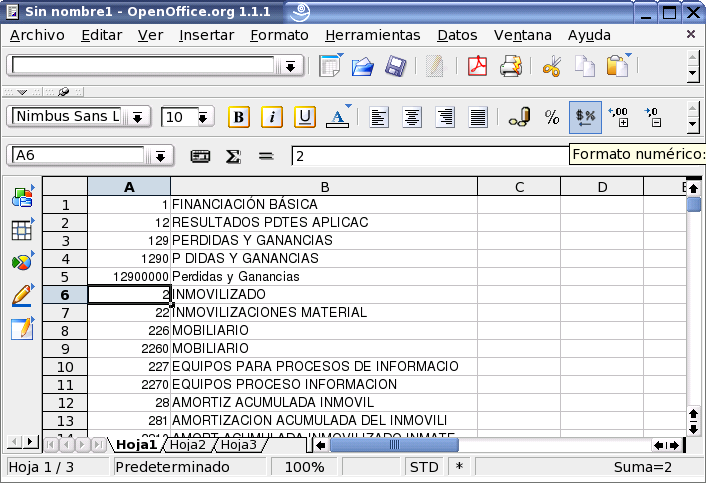This screenshot has height=483, width=706.
Task: Toggle Italic formatting
Action: click(x=272, y=117)
